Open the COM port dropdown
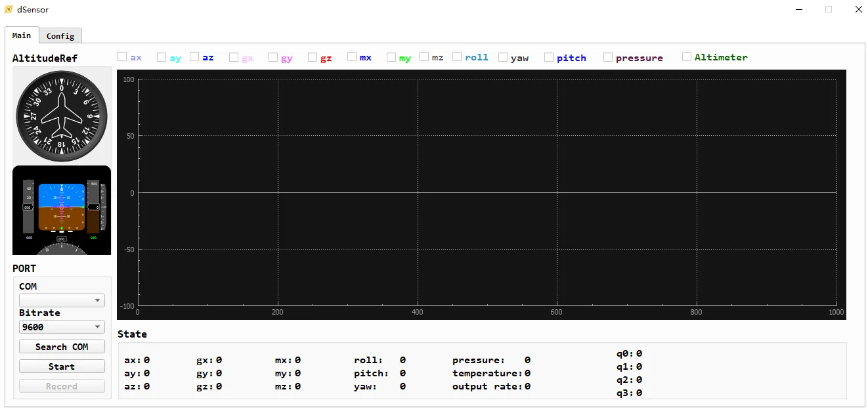The width and height of the screenshot is (868, 419). pos(62,300)
